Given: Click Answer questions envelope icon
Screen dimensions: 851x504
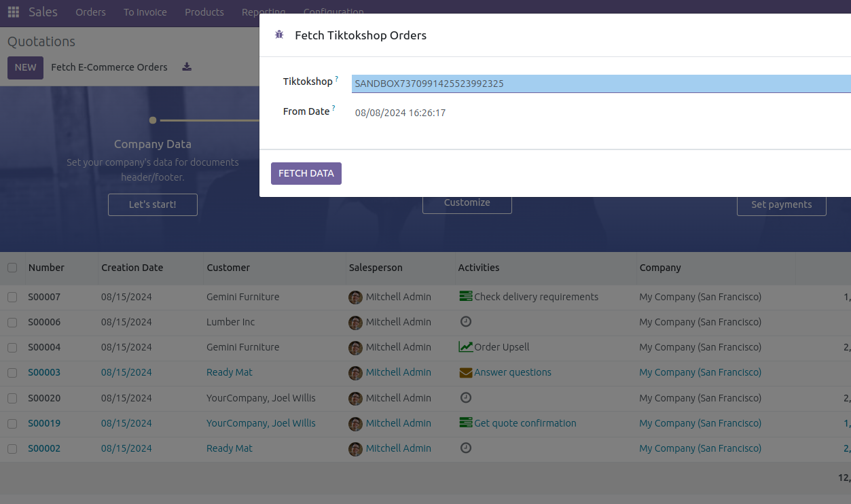Looking at the screenshot, I should click(x=465, y=372).
